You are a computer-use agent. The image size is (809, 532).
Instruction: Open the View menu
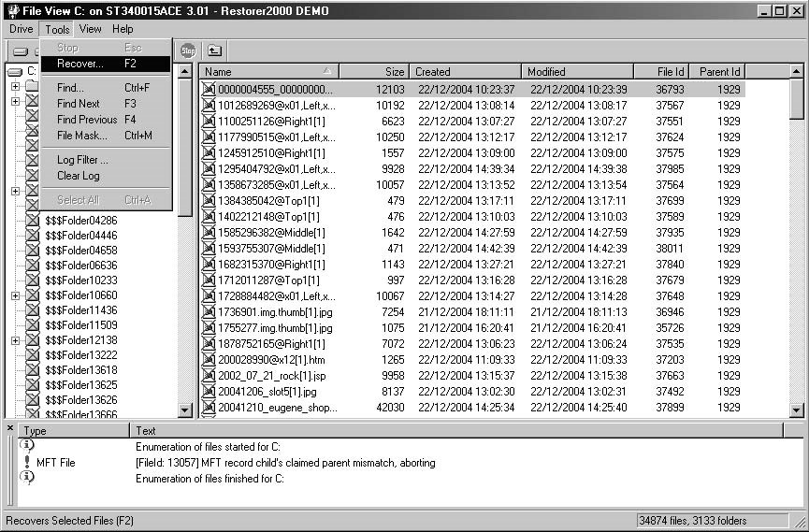[x=90, y=29]
